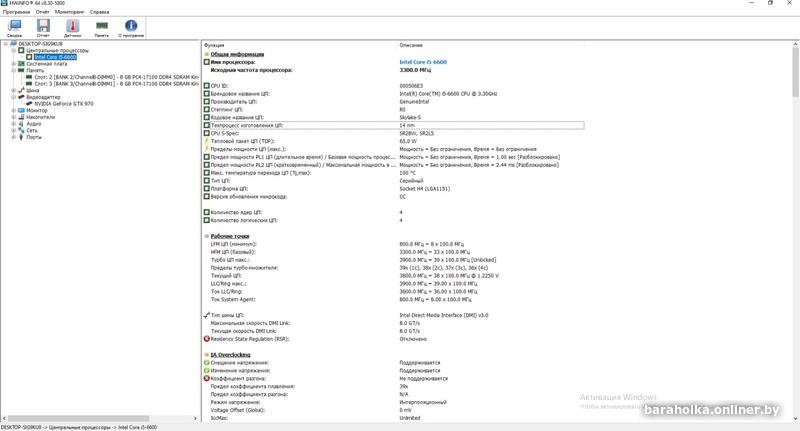Click the Память memory toolbar icon
This screenshot has width=800, height=431.
(x=102, y=26)
